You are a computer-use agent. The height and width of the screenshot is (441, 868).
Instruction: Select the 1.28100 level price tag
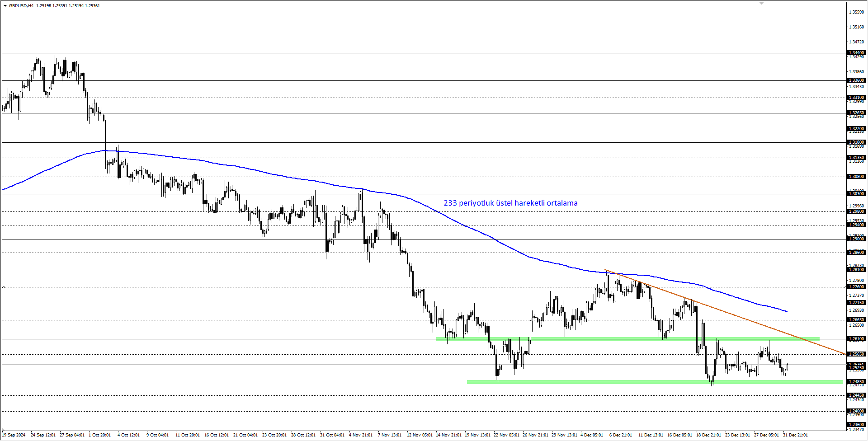pos(856,270)
